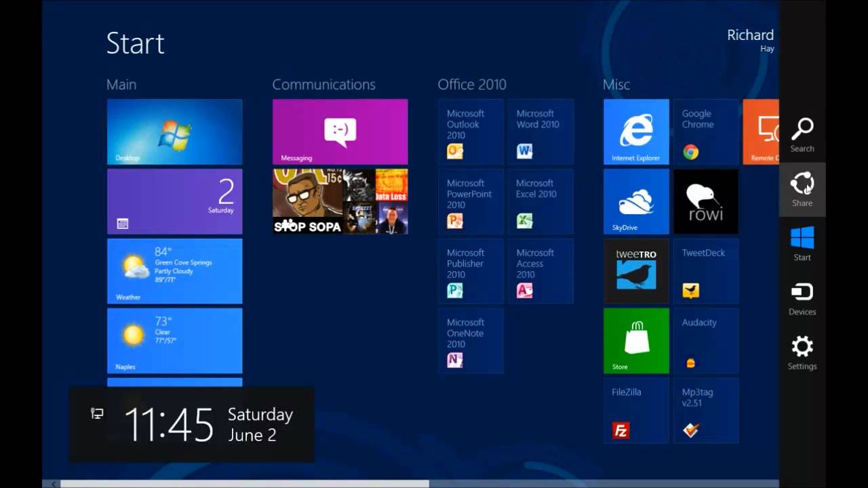The width and height of the screenshot is (868, 488).
Task: Click the 11:45 clock display
Action: [169, 425]
